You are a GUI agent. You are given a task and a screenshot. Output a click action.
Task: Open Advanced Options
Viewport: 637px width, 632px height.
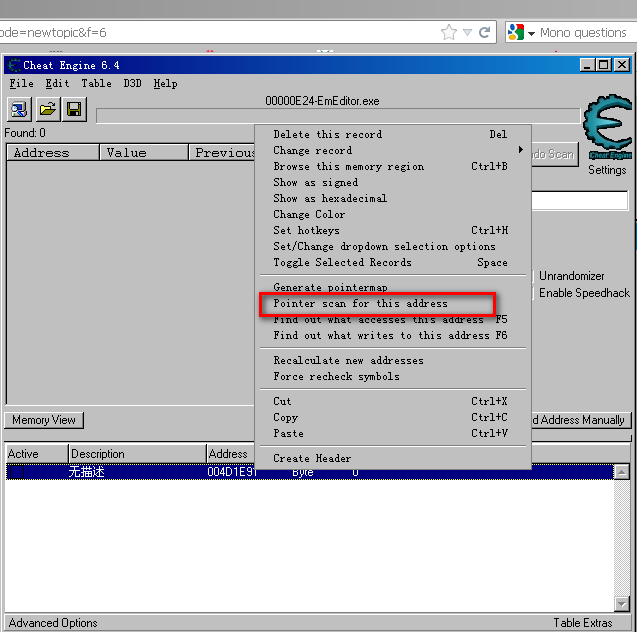(x=53, y=623)
